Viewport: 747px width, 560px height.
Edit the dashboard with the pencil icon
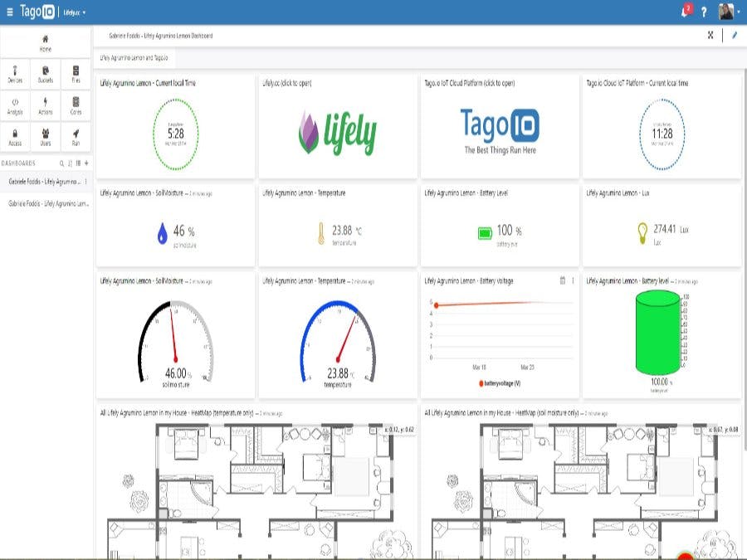point(735,35)
